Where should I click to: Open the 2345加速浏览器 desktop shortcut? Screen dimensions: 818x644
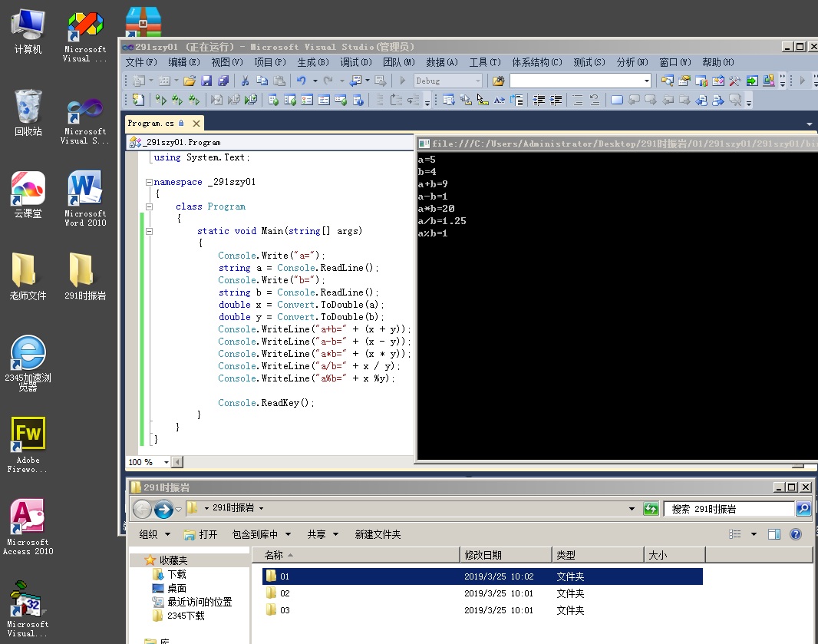point(28,363)
